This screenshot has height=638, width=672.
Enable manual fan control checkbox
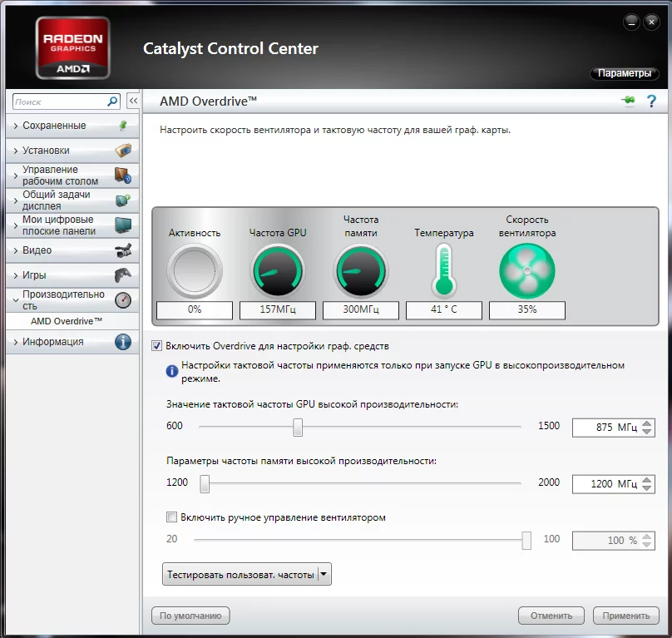pyautogui.click(x=172, y=517)
